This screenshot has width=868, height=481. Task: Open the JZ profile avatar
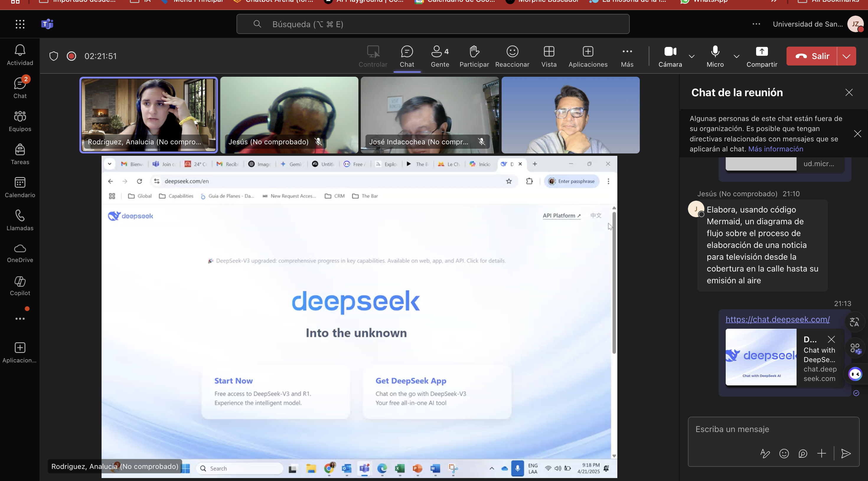(x=855, y=24)
